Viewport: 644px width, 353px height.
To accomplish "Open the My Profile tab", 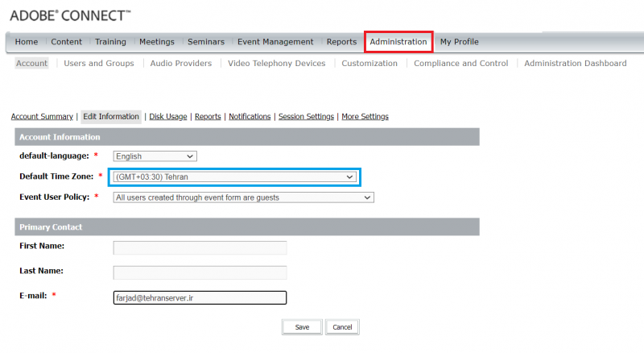I will coord(459,42).
